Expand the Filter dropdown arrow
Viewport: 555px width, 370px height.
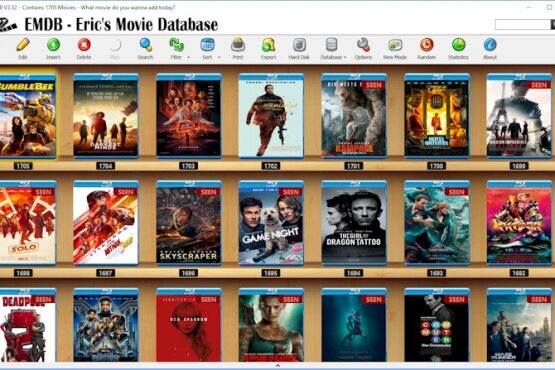point(188,57)
